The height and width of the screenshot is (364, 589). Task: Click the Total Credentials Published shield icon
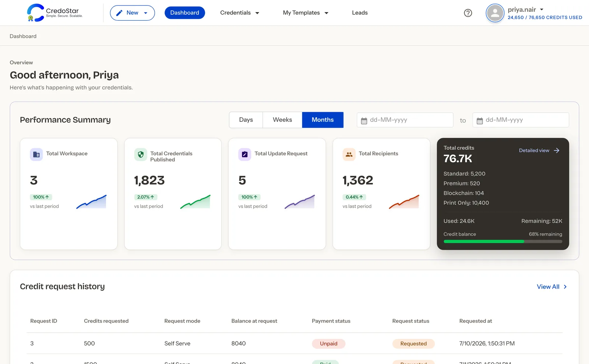click(x=141, y=155)
